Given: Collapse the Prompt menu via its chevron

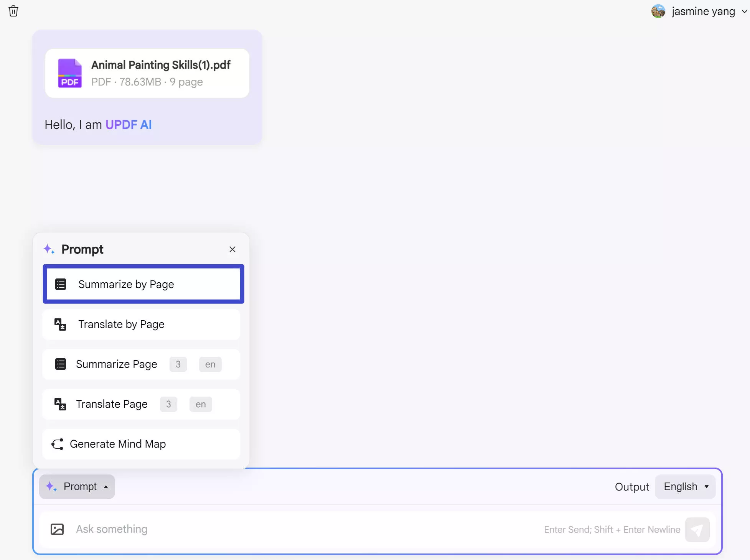Looking at the screenshot, I should pyautogui.click(x=106, y=486).
